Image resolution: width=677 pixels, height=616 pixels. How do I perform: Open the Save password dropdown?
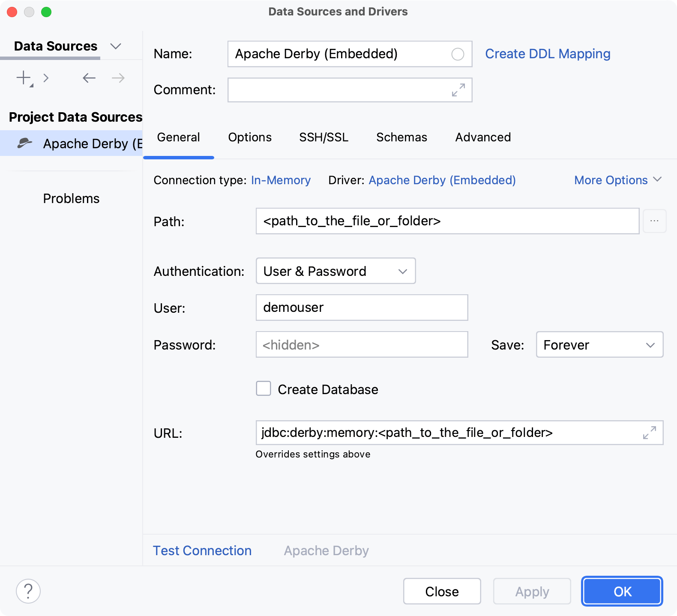599,345
